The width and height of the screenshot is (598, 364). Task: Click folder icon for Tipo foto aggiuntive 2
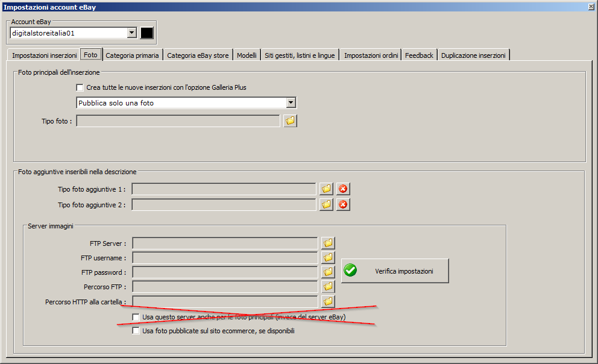327,205
